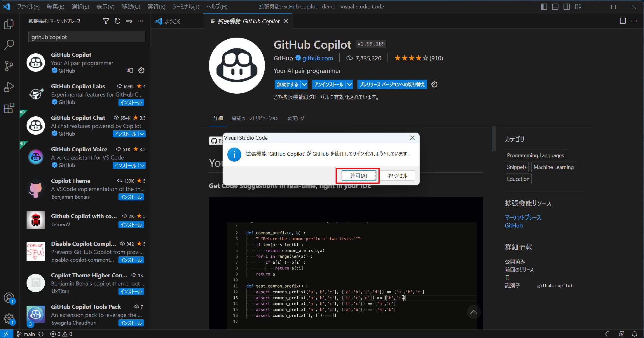The height and width of the screenshot is (338, 644).
Task: Open the Accounts menu in the activity bar
Action: 9,298
